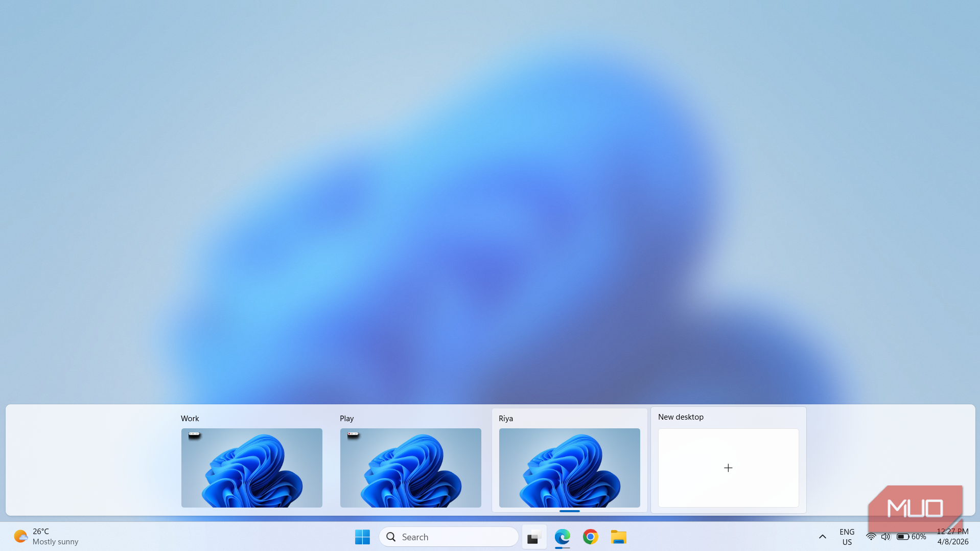
Task: Click the Riya desktop name label
Action: coord(506,418)
